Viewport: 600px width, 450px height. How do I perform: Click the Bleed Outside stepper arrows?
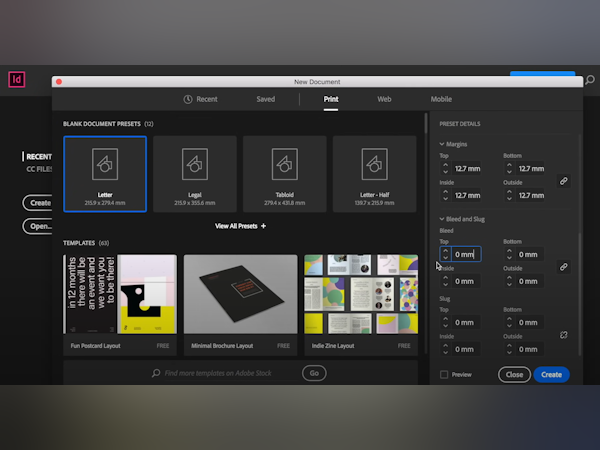509,281
